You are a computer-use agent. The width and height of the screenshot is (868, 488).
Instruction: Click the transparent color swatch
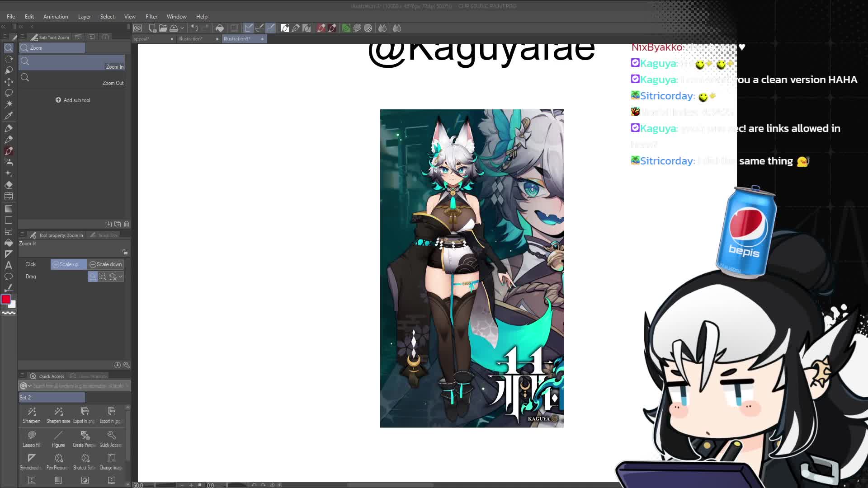pyautogui.click(x=9, y=313)
